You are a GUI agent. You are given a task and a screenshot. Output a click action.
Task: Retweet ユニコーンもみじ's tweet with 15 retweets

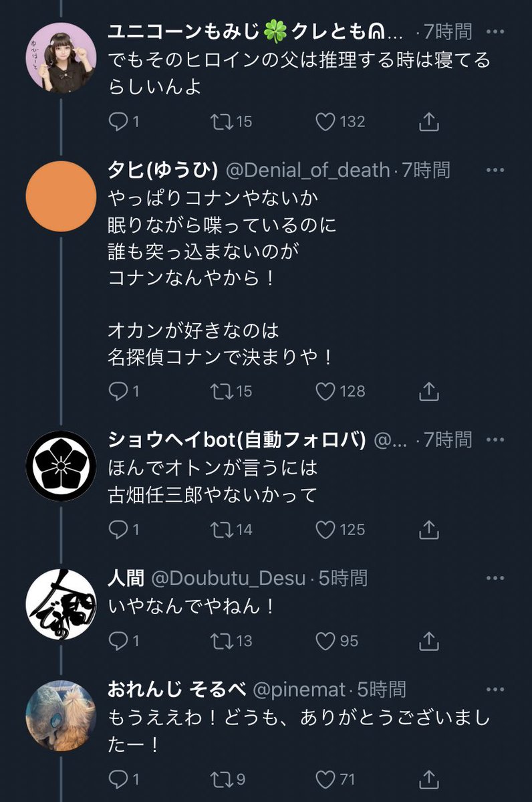(220, 121)
